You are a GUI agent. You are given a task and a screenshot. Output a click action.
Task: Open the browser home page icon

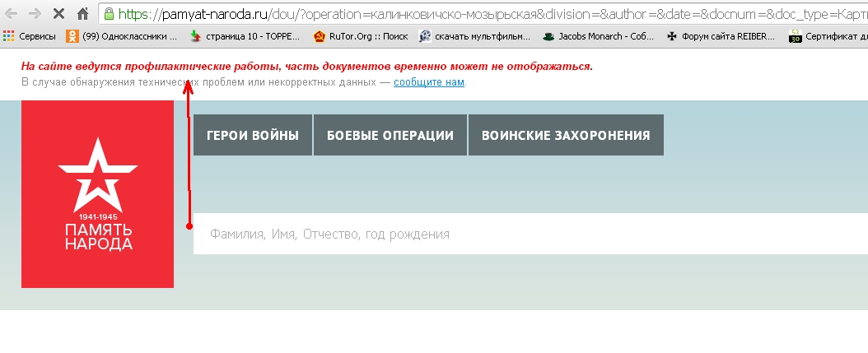[82, 13]
